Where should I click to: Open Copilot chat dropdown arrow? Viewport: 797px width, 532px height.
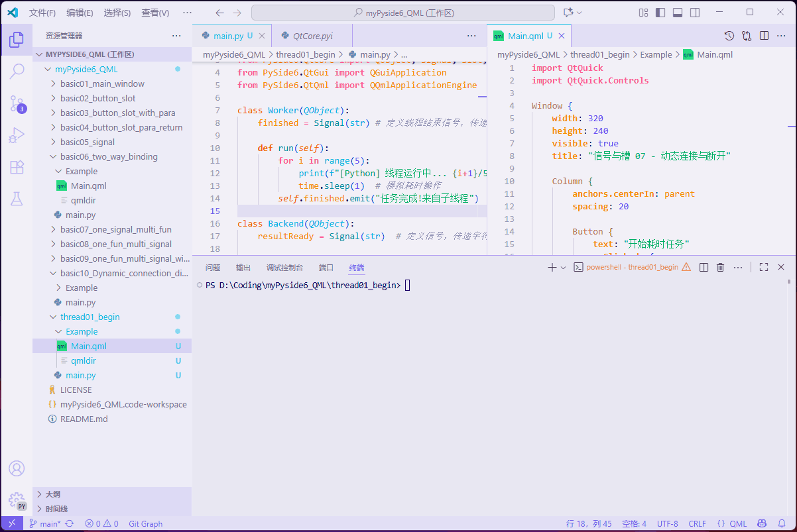pos(579,13)
